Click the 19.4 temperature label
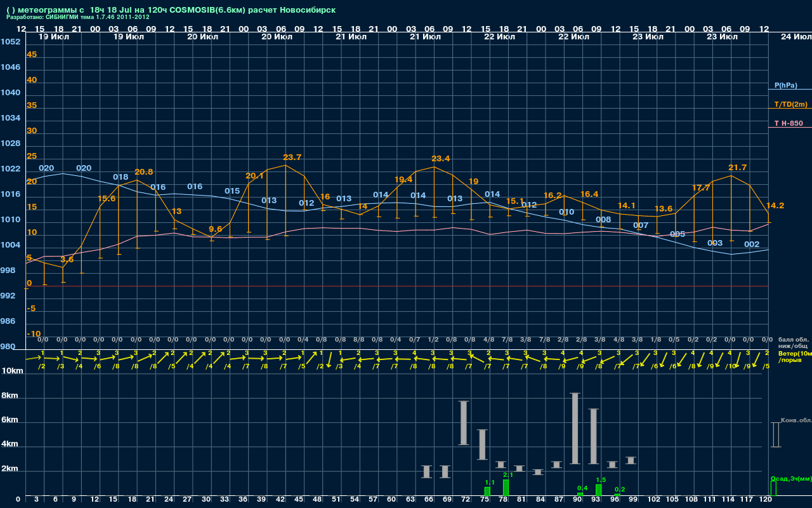 click(x=403, y=180)
